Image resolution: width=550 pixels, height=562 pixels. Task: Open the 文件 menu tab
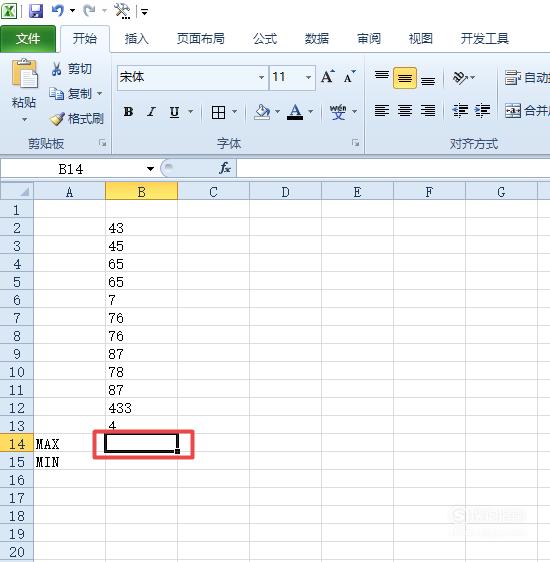[28, 39]
